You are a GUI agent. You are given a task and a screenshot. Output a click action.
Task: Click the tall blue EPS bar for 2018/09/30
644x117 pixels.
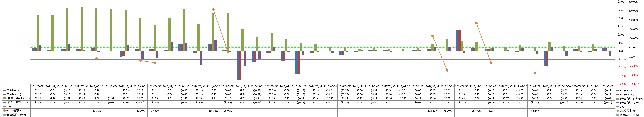[457, 40]
